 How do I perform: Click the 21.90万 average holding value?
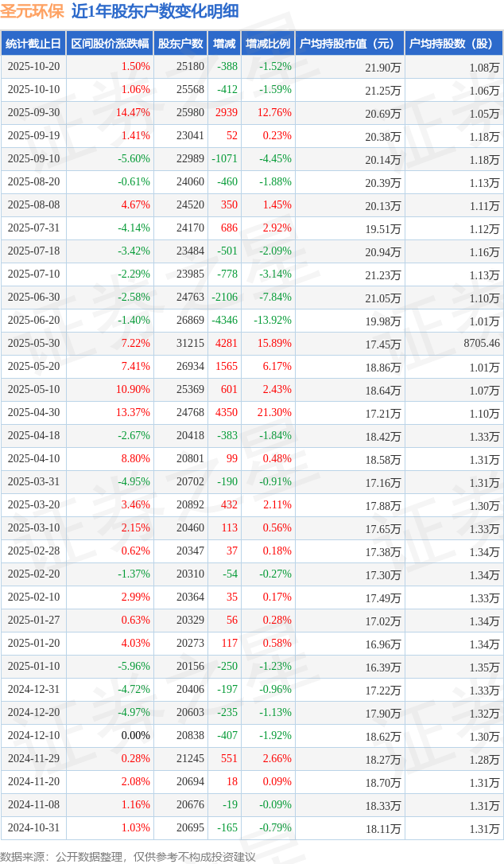click(x=383, y=67)
